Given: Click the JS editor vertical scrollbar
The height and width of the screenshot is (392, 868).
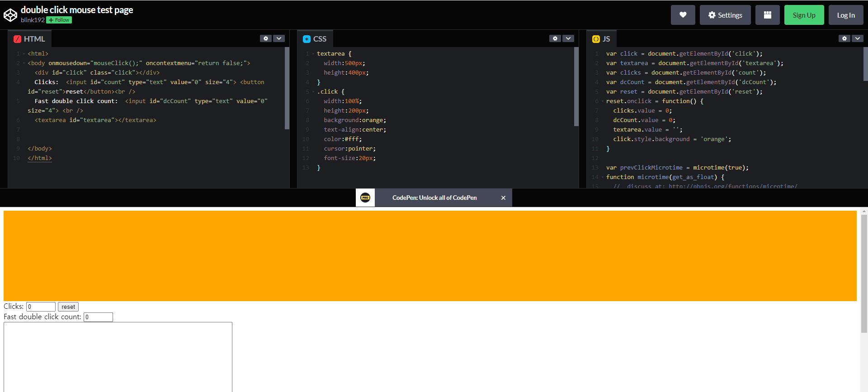Looking at the screenshot, I should (866, 64).
